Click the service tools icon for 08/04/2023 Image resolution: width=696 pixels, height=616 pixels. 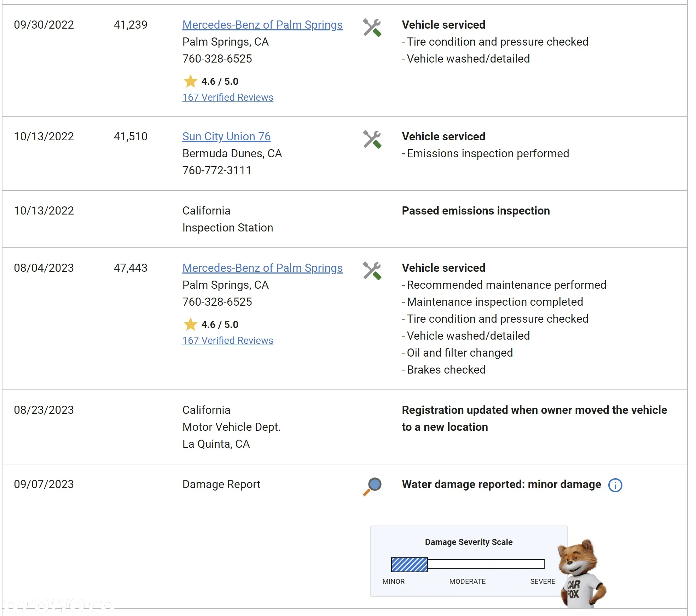click(x=372, y=271)
